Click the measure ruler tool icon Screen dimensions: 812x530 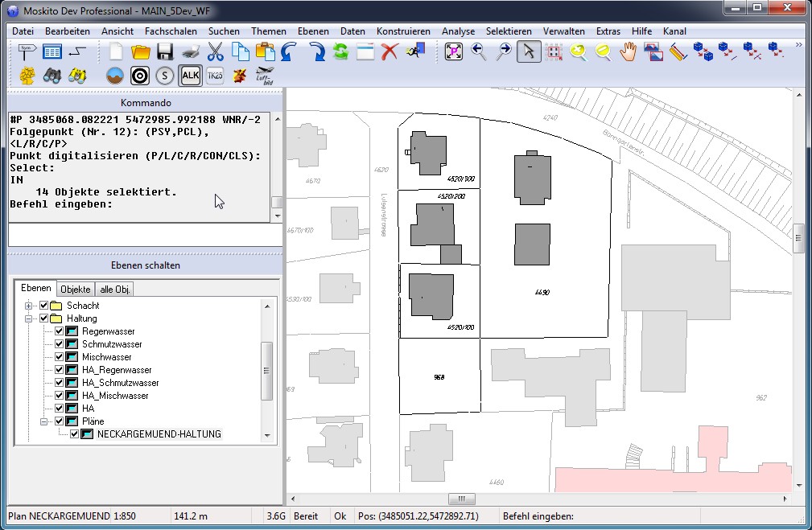point(677,52)
